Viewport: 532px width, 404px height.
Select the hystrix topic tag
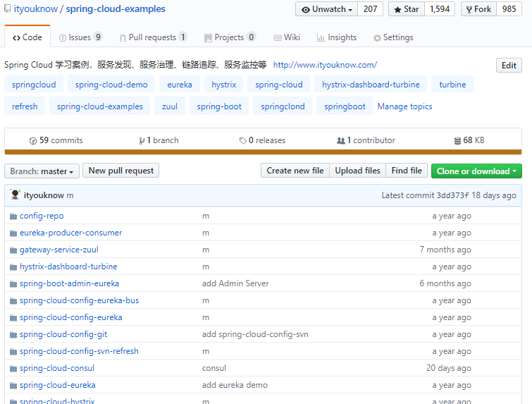[224, 84]
